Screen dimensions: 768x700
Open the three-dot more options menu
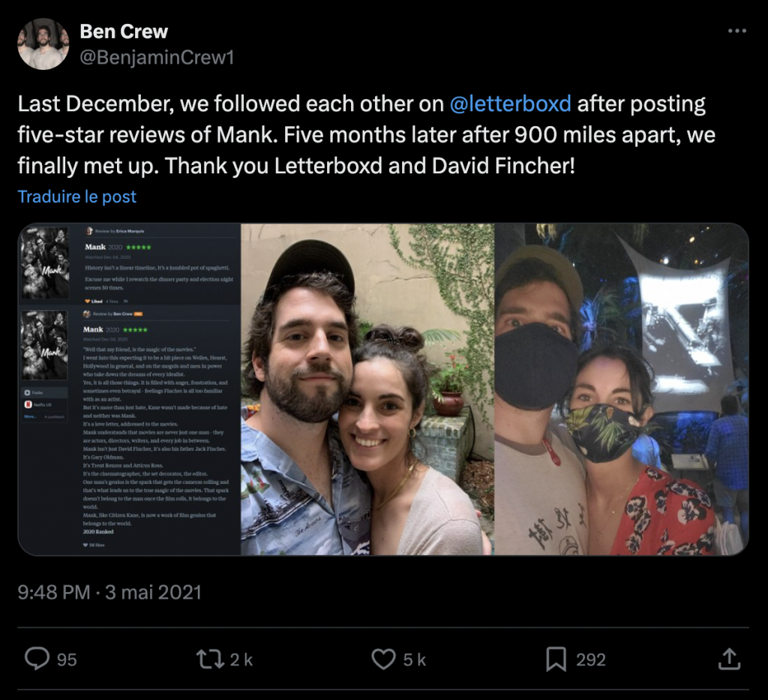coord(737,32)
